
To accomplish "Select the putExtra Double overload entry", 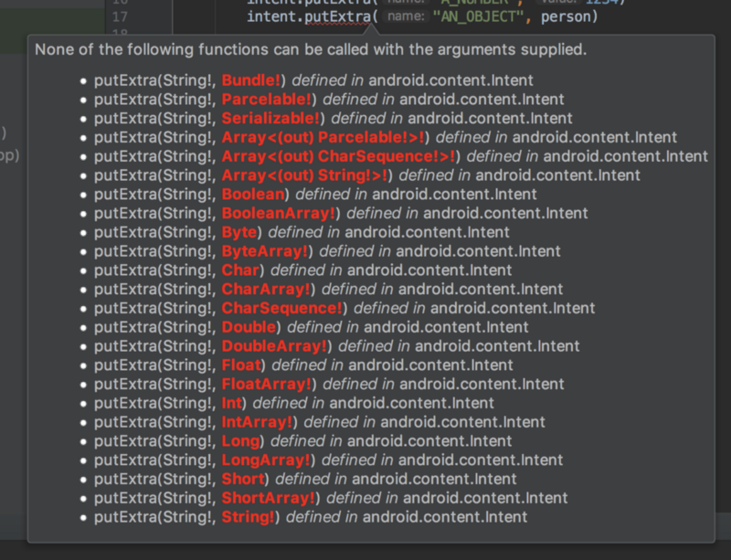I will [x=311, y=327].
